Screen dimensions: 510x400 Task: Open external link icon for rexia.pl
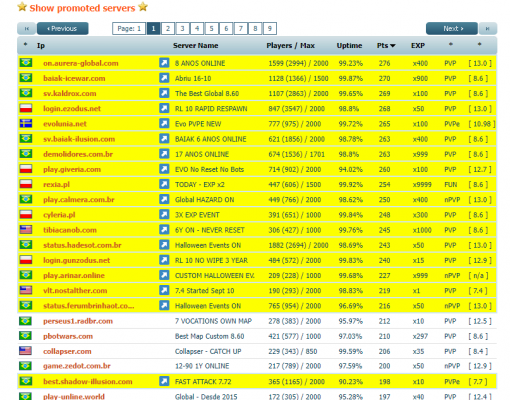pyautogui.click(x=164, y=184)
